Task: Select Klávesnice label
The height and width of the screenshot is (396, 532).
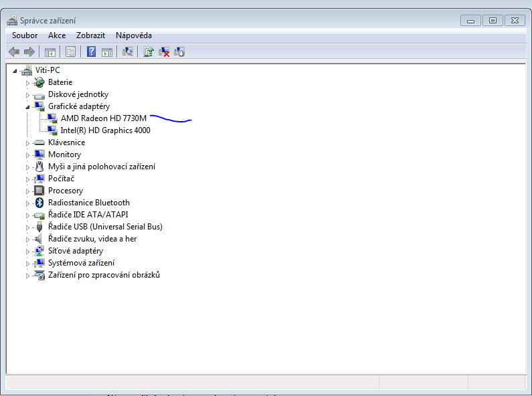Action: click(66, 142)
